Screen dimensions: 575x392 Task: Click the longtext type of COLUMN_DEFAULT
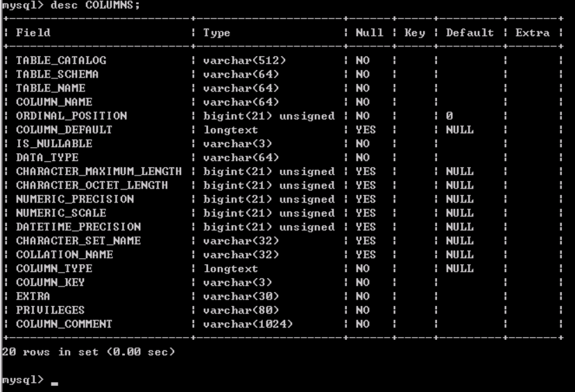[231, 130]
